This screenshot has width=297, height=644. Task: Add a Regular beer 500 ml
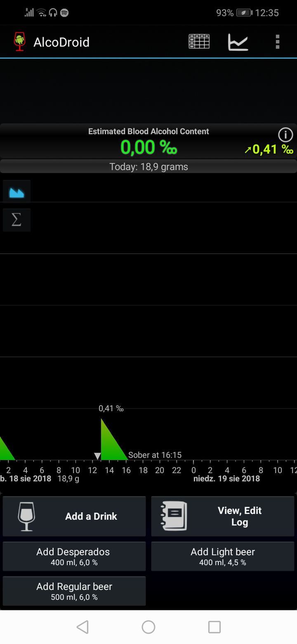click(74, 591)
